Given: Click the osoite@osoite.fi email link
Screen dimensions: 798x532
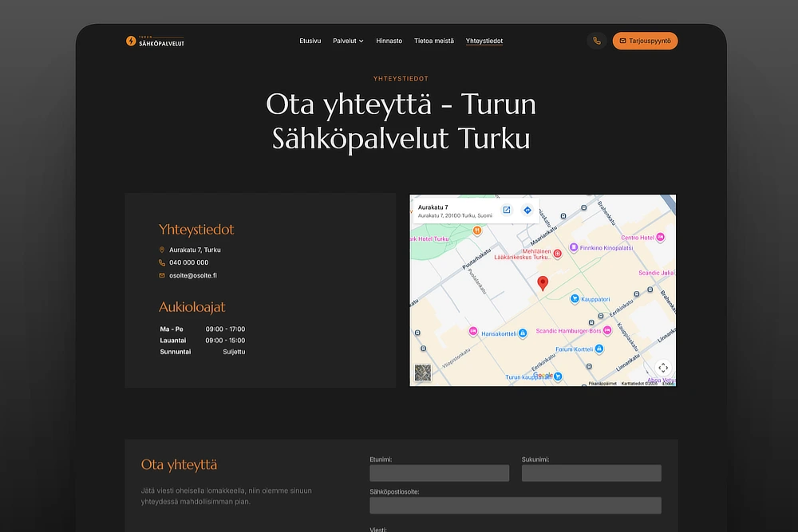Looking at the screenshot, I should click(193, 275).
